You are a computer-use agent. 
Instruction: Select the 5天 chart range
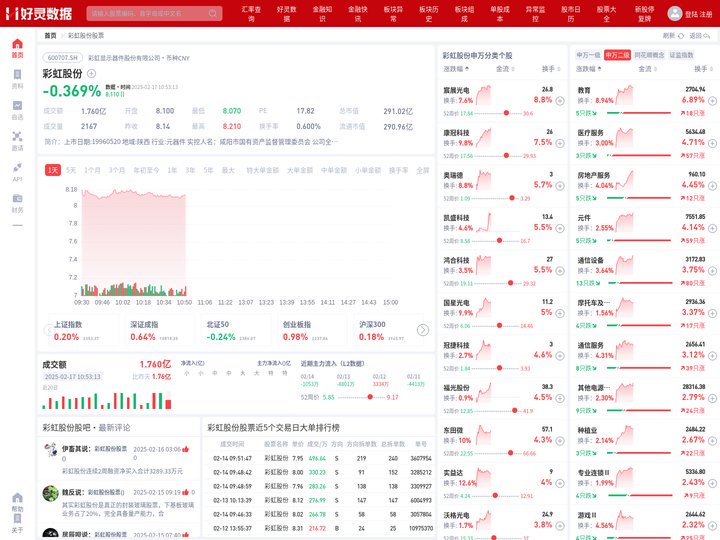pyautogui.click(x=71, y=170)
